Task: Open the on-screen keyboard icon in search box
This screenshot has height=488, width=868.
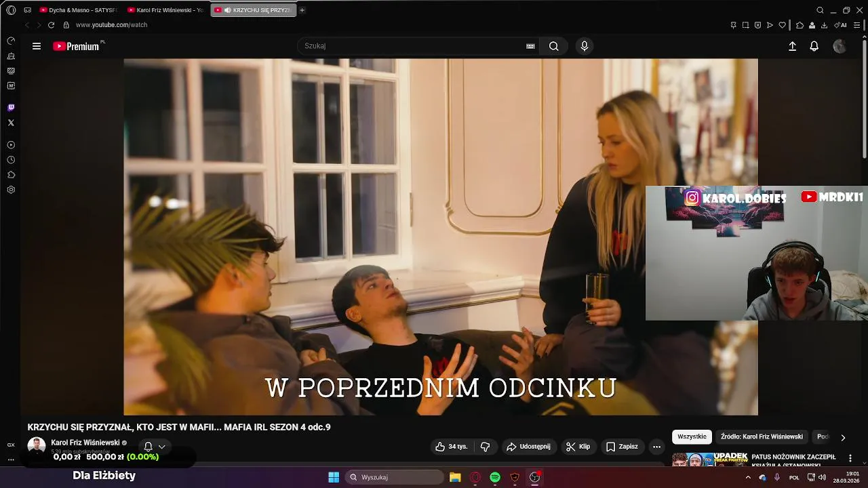Action: coord(530,46)
